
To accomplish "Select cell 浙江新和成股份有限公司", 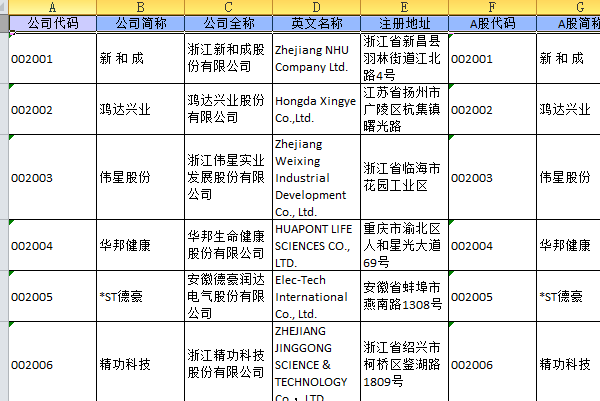I will [x=228, y=58].
